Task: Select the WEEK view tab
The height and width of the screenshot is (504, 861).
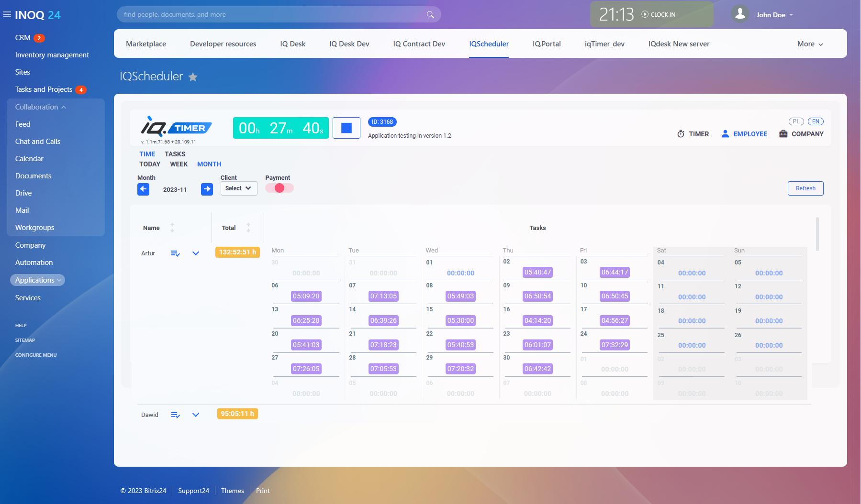Action: pos(179,164)
